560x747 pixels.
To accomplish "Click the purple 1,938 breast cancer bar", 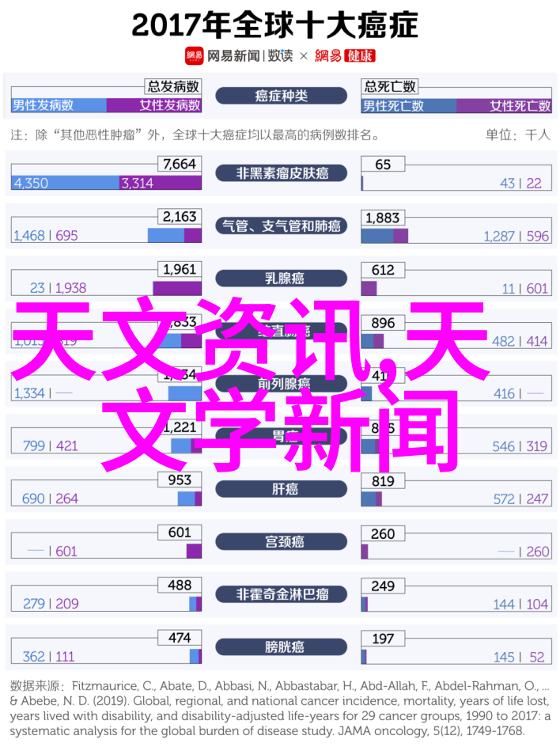I will 177,288.
